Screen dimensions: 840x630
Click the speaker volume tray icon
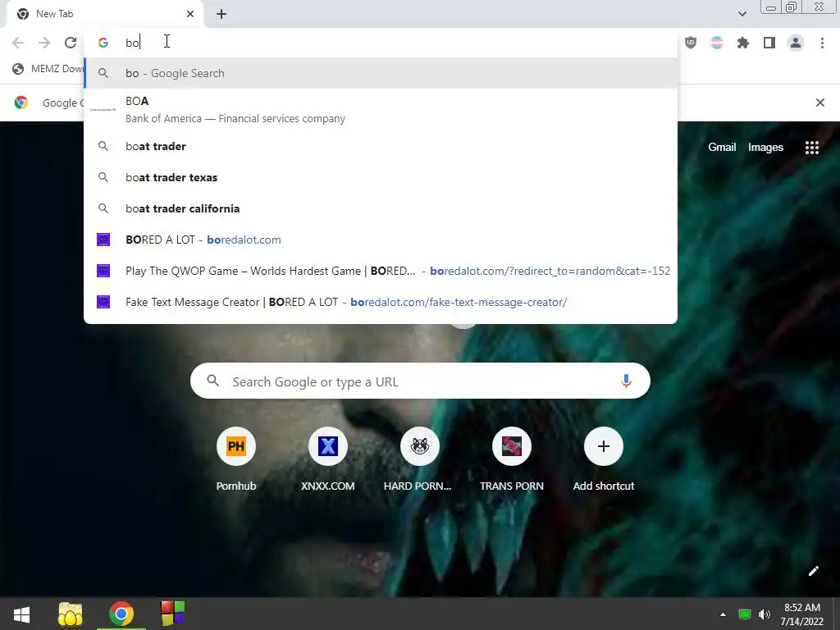765,614
